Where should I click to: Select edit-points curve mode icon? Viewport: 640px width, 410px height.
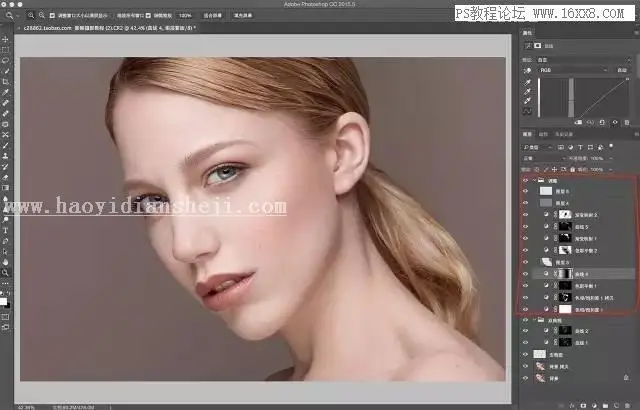528,111
